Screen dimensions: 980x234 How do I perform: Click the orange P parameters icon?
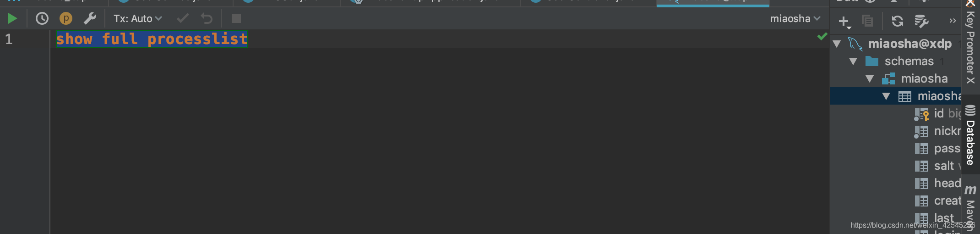66,19
